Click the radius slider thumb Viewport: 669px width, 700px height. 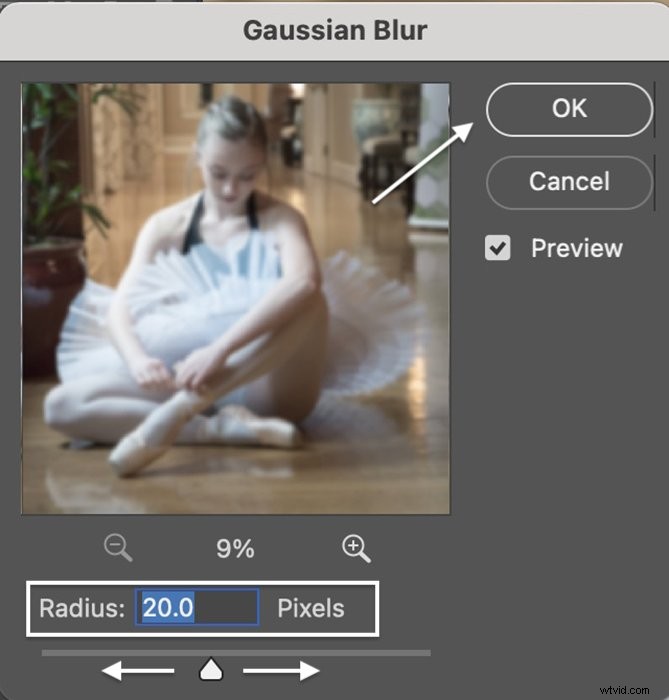tap(211, 669)
